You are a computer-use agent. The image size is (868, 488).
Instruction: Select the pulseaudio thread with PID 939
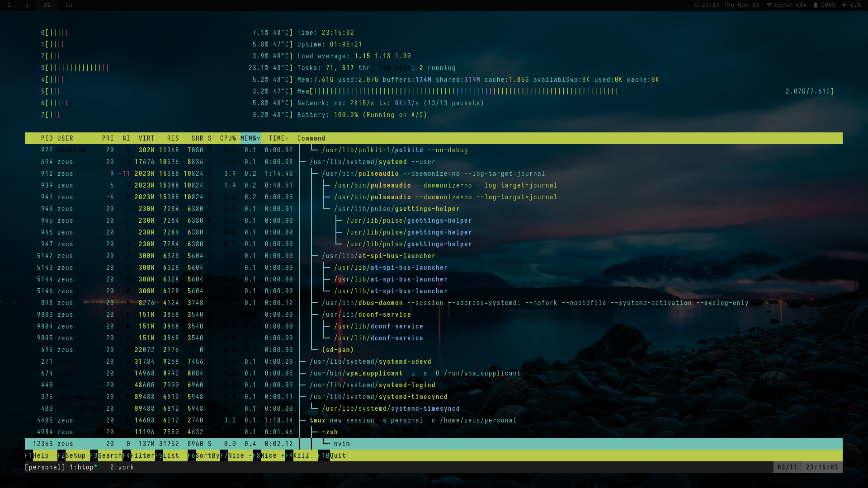click(x=434, y=185)
